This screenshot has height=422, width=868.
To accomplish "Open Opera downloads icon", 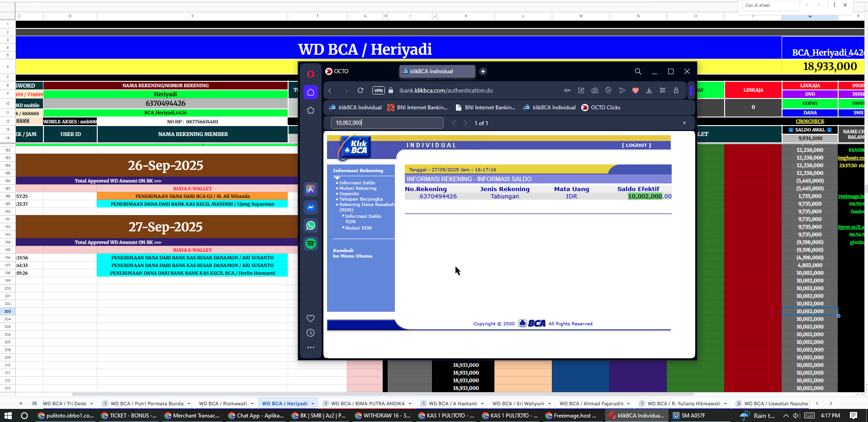I will coord(649,90).
